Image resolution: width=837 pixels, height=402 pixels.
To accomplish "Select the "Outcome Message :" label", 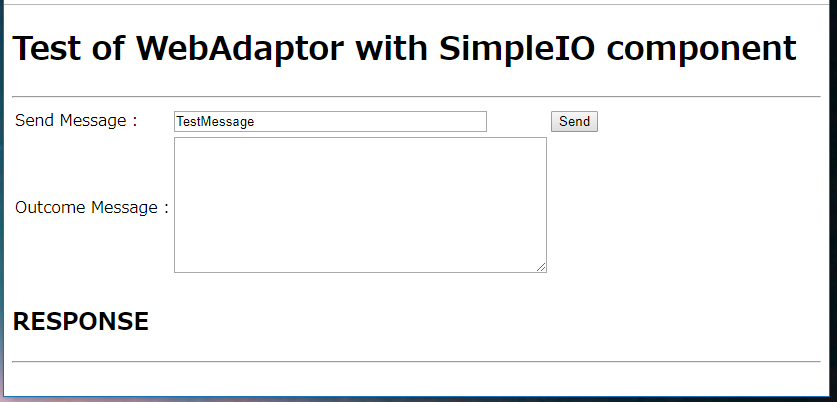I will 92,207.
